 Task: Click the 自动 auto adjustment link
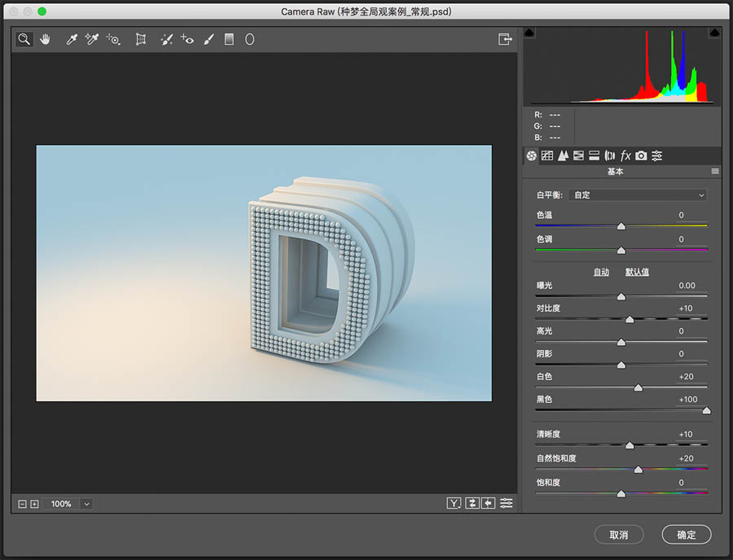pos(602,272)
